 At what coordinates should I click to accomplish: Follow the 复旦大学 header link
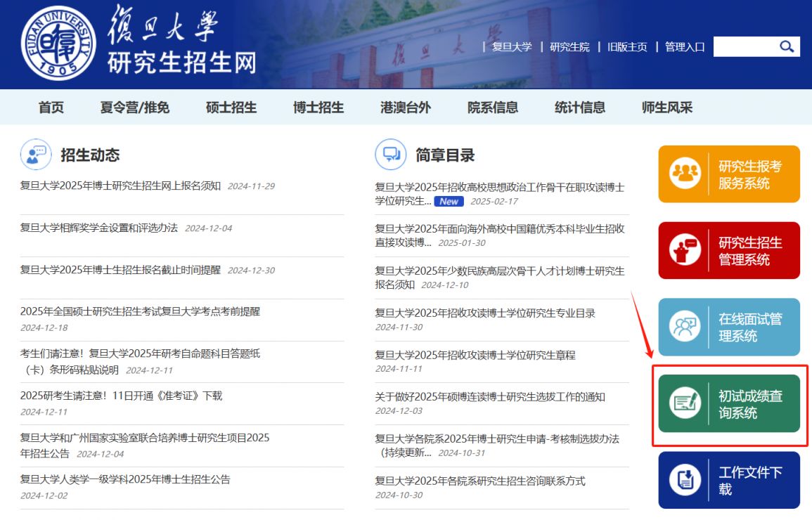512,47
